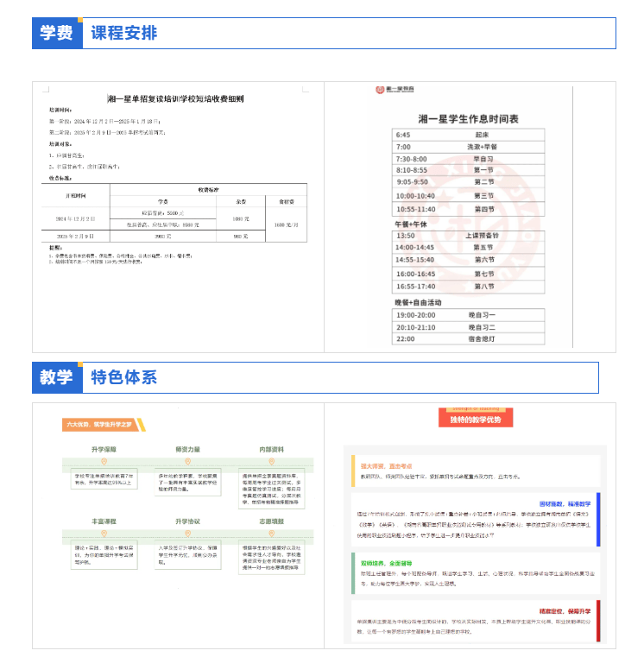Click the red 独特的教学优势 banner
644x657 pixels.
coord(476,418)
